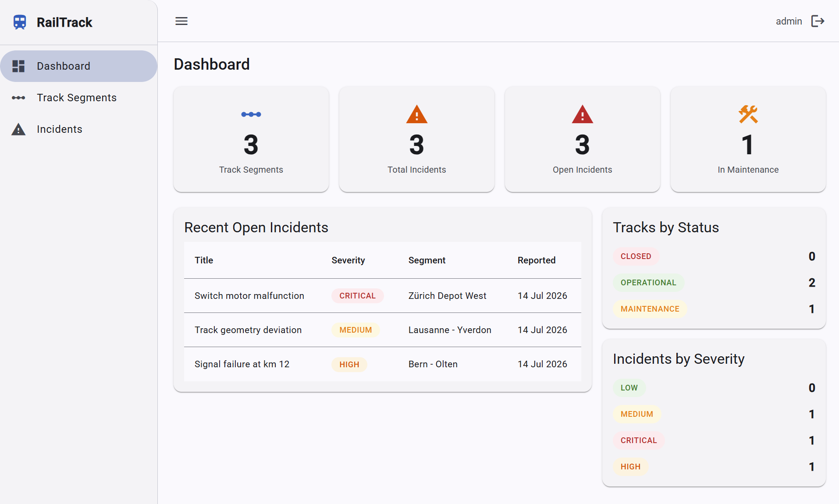Click 'Bern - Olten' segment cell
Viewport: 839px width, 504px height.
click(x=433, y=364)
